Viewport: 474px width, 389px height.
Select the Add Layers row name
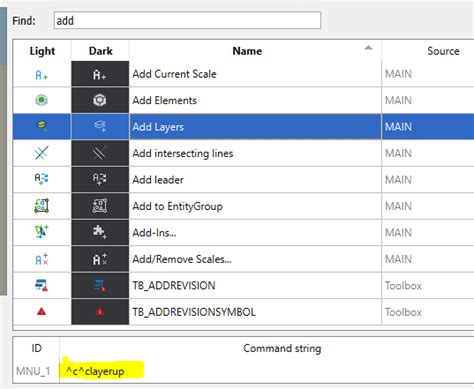click(x=158, y=127)
